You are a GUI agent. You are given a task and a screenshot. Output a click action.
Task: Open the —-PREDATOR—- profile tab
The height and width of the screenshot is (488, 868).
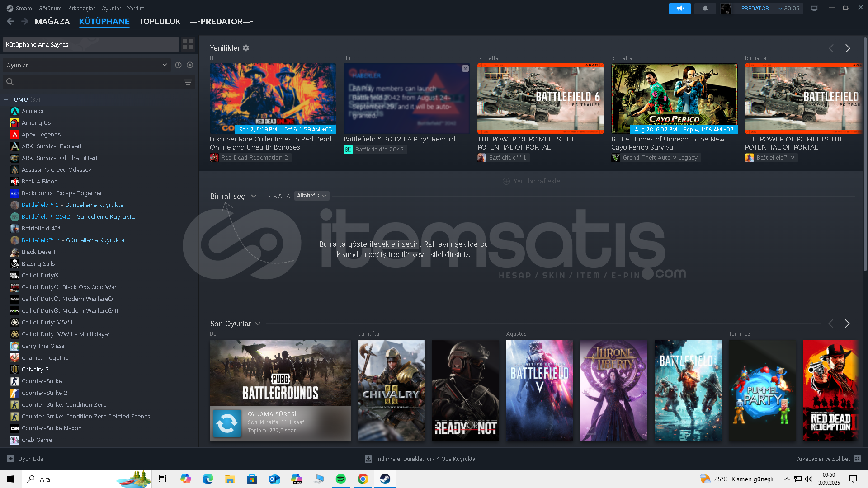pos(222,21)
